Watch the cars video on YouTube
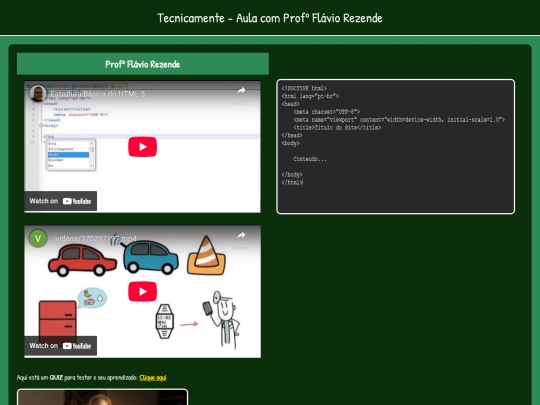540x405 pixels. [x=60, y=346]
